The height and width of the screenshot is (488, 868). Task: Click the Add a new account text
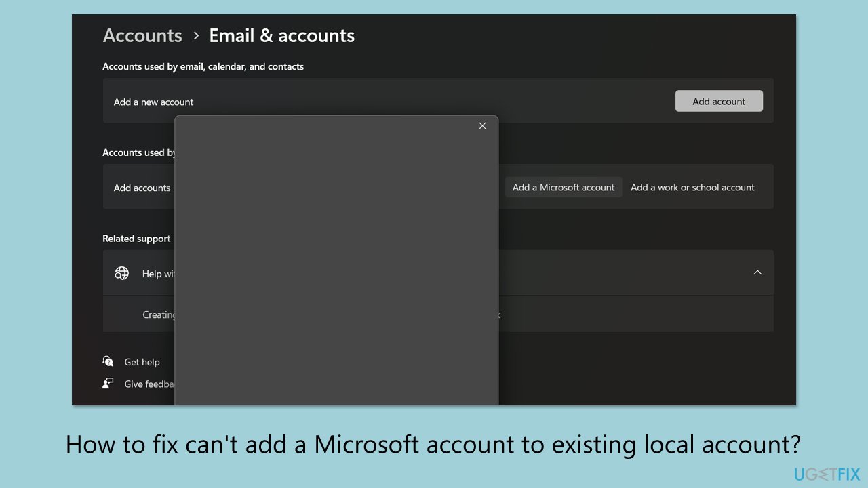click(x=153, y=102)
